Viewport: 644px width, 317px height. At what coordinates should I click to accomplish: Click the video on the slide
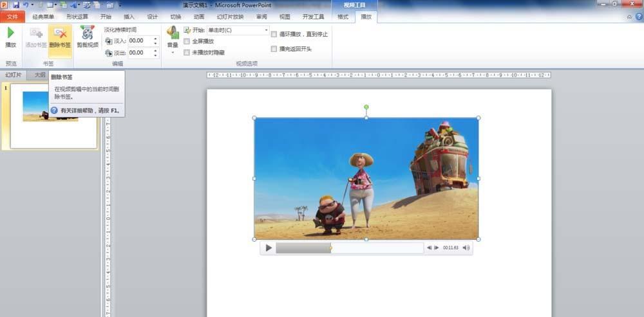point(366,178)
